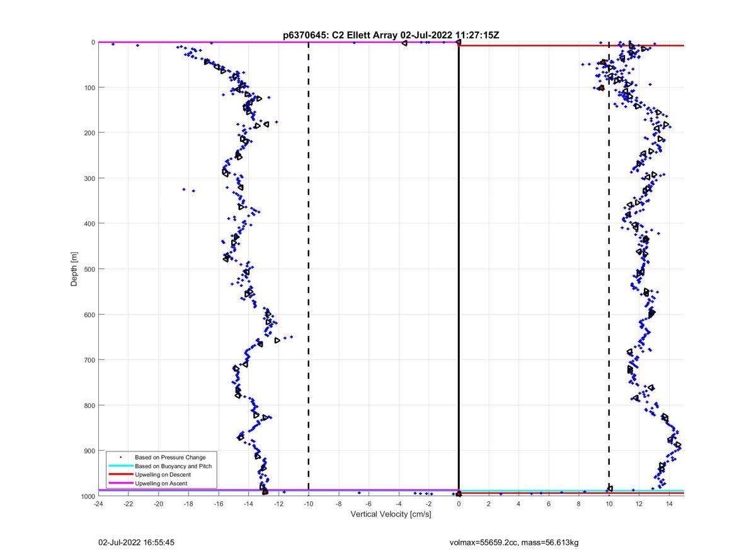
Task: Click x-axis tick label '12'
Action: tap(639, 504)
